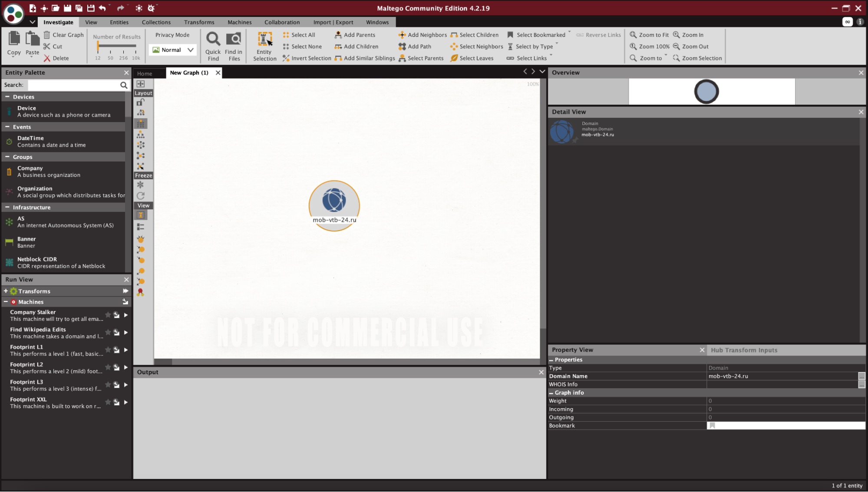Open the Transforms ribbon tab
Screen dimensions: 868x492
pyautogui.click(x=199, y=22)
